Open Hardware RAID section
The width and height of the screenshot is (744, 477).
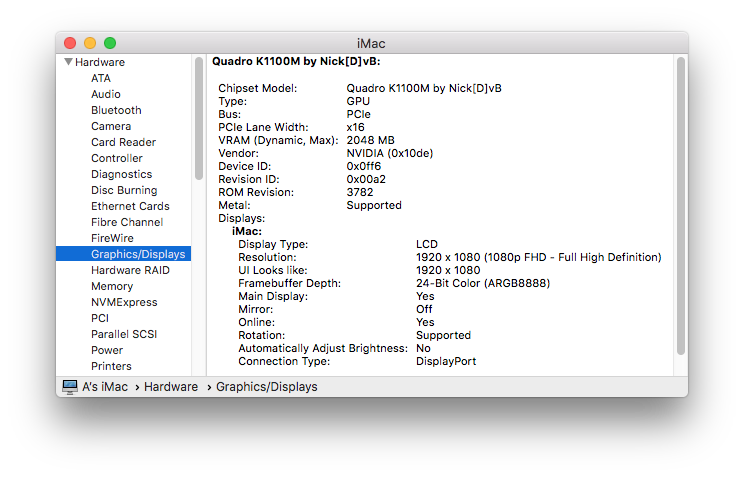[130, 270]
